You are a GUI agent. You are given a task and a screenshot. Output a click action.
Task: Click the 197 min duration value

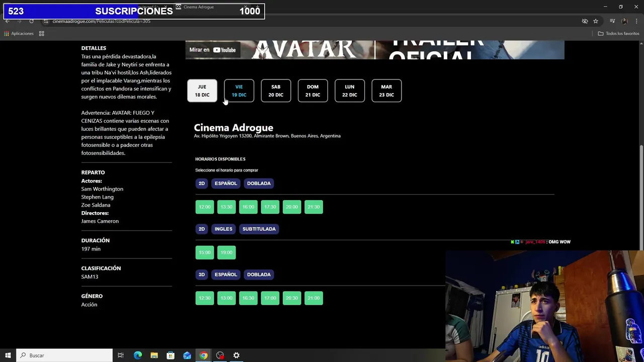[91, 249]
